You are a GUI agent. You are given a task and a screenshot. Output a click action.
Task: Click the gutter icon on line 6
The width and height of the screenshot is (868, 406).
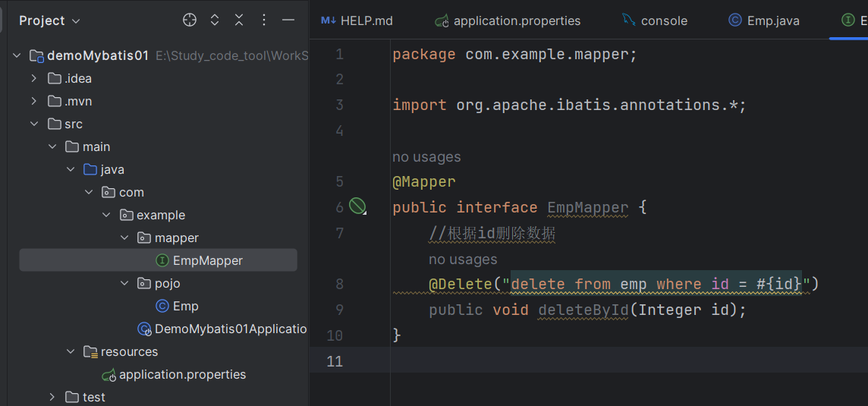tap(357, 206)
